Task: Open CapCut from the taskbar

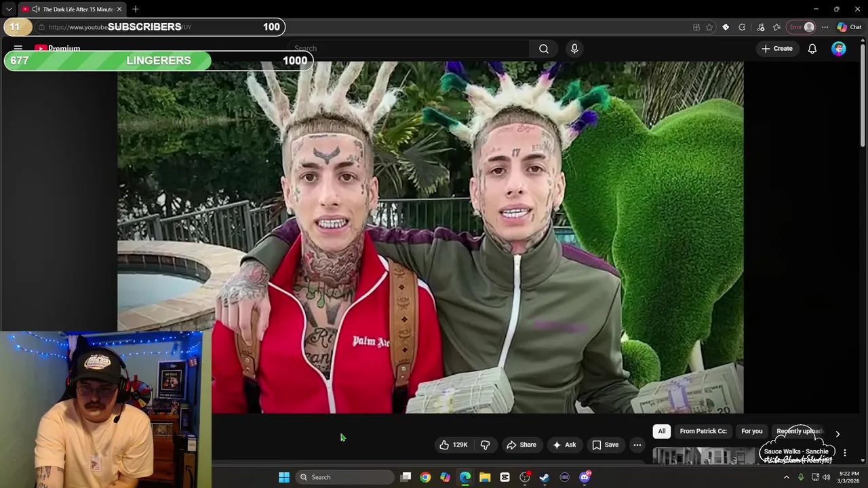Action: click(505, 477)
